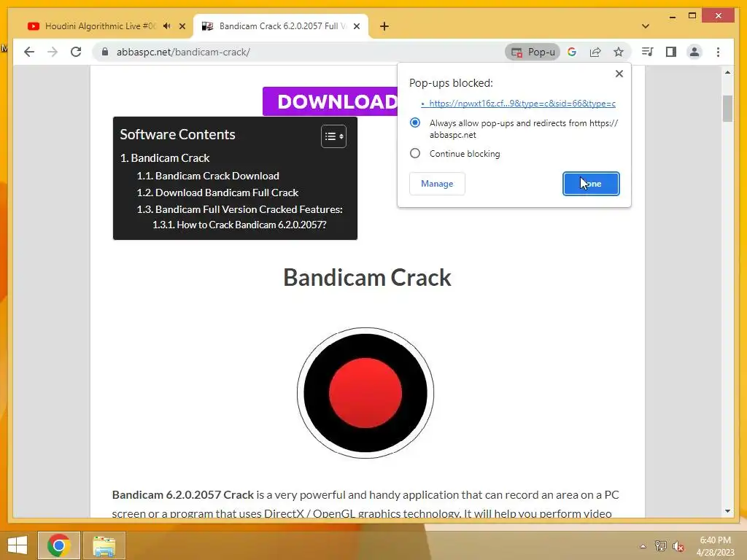Close the Bandicam Crack tab
This screenshot has width=747, height=560.
pos(356,26)
